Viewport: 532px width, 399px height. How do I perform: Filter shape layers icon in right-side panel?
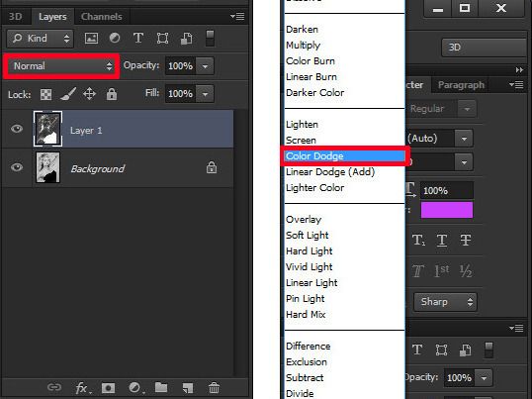(441, 349)
